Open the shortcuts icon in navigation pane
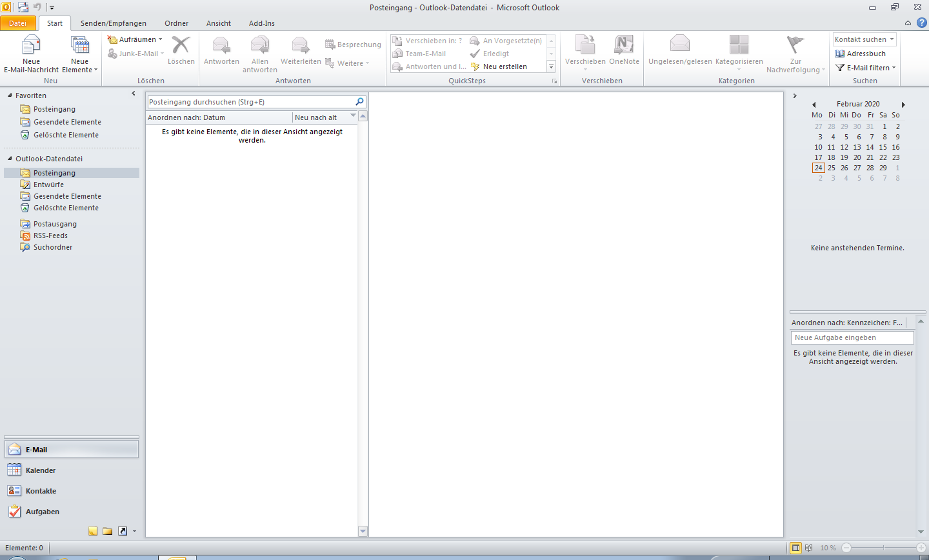Image resolution: width=929 pixels, height=560 pixels. click(x=123, y=531)
